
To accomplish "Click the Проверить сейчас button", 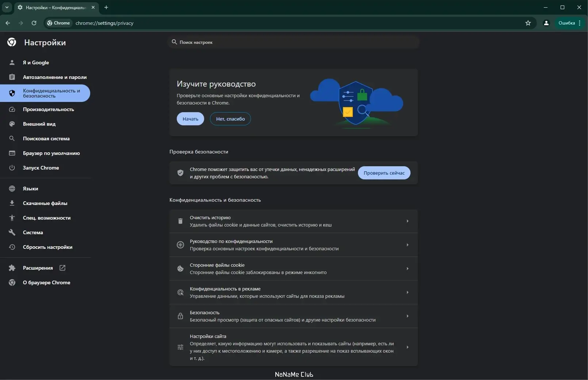I will (x=384, y=173).
